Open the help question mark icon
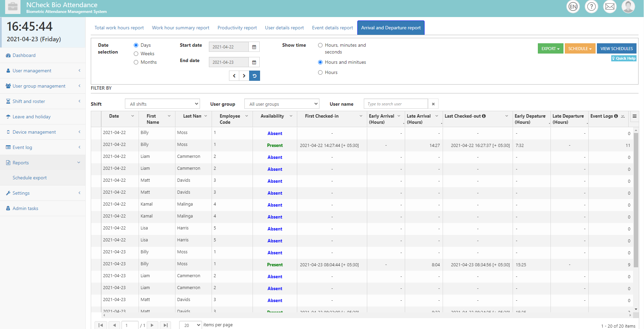This screenshot has width=644, height=329. click(591, 6)
